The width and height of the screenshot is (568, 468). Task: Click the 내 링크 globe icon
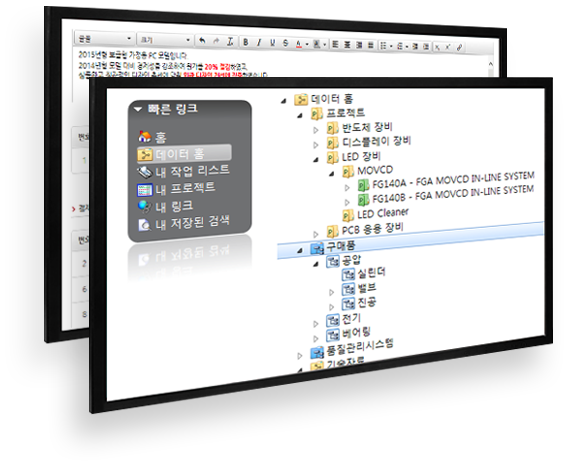point(145,206)
